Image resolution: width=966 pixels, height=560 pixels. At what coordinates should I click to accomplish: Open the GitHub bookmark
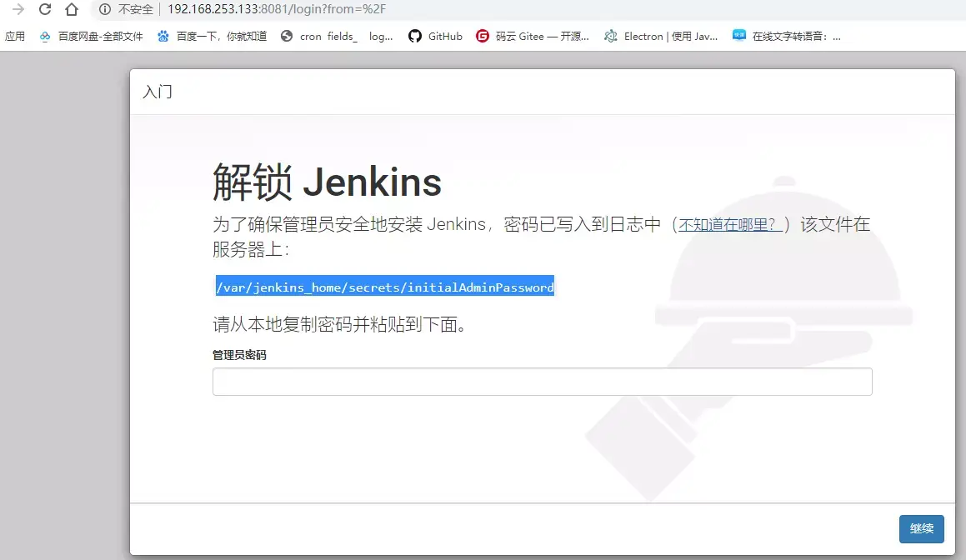pyautogui.click(x=435, y=37)
